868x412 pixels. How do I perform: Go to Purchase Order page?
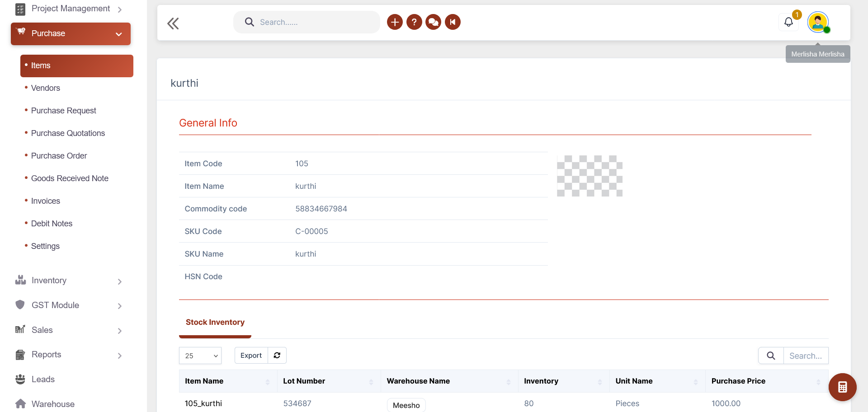[59, 156]
